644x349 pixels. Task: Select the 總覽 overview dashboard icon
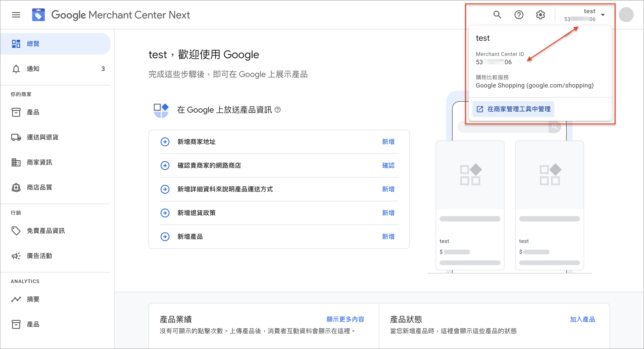16,44
